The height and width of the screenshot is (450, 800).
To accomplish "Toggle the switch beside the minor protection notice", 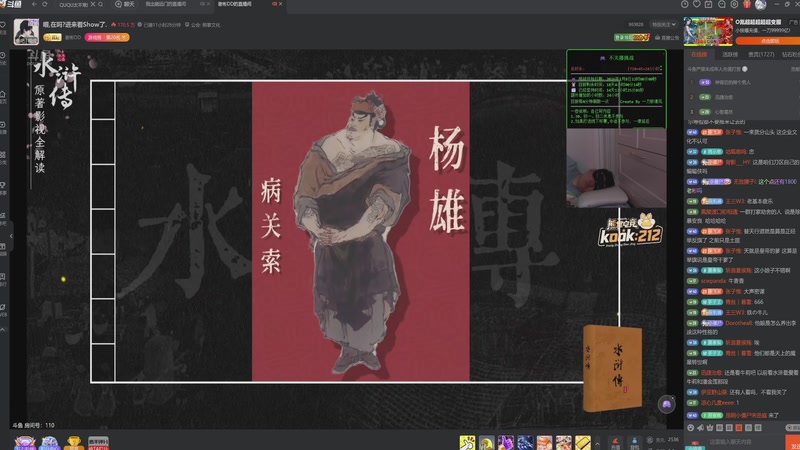I will click(745, 69).
